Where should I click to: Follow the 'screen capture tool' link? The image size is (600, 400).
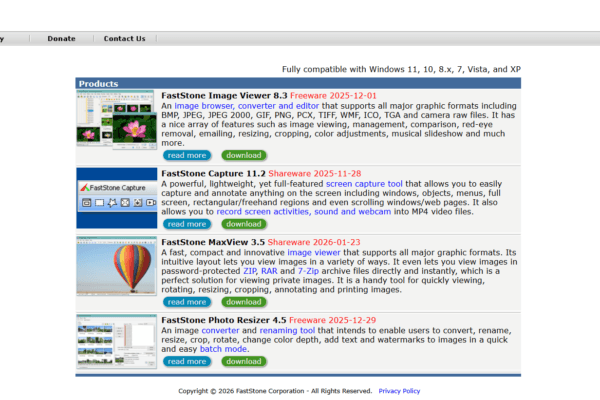tap(364, 184)
